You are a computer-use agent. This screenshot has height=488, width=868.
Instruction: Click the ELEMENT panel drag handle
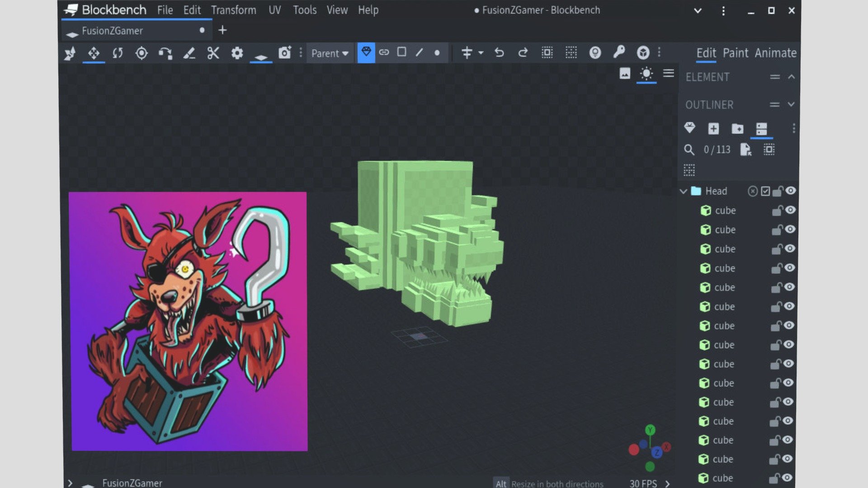tap(775, 77)
